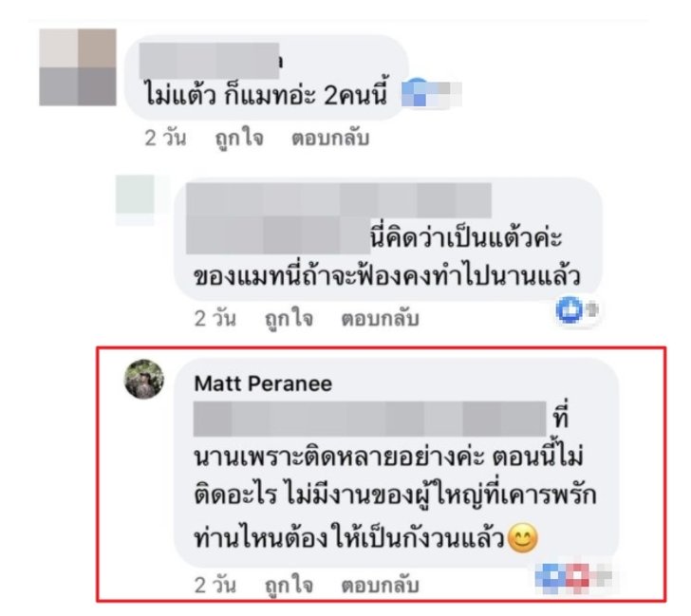Open the blurred tagged name in Matt Peranee's comment
This screenshot has height=616, width=691.
tap(370, 419)
